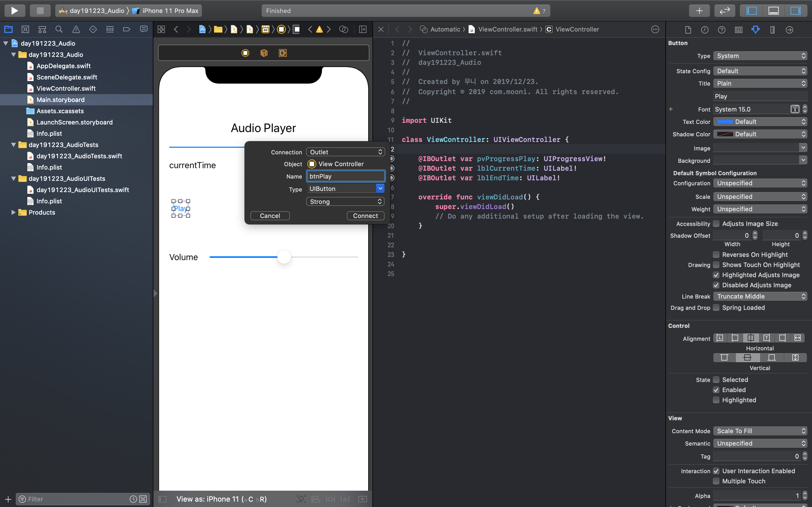This screenshot has height=507, width=812.
Task: Click the Run (play) button in toolbar
Action: [x=14, y=10]
